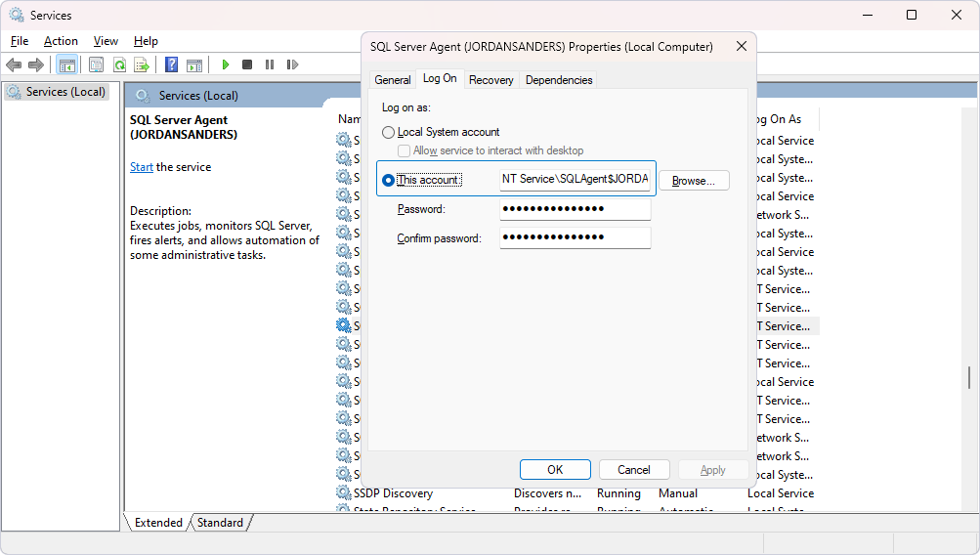Image resolution: width=980 pixels, height=555 pixels.
Task: Switch to the Recovery tab
Action: [x=490, y=80]
